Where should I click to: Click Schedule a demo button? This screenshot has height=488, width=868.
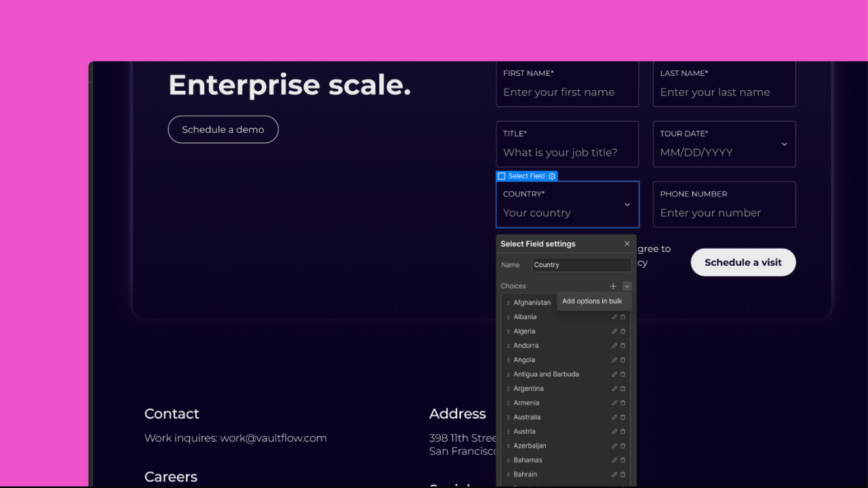point(223,129)
